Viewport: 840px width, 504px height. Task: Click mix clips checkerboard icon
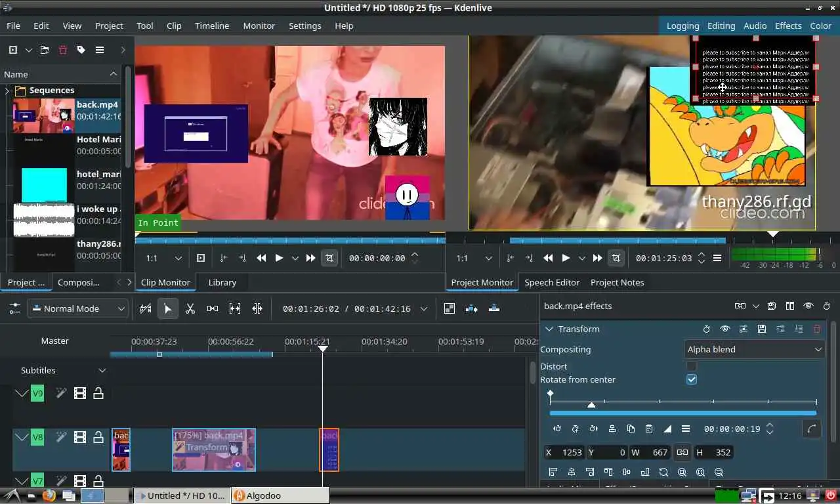(450, 308)
